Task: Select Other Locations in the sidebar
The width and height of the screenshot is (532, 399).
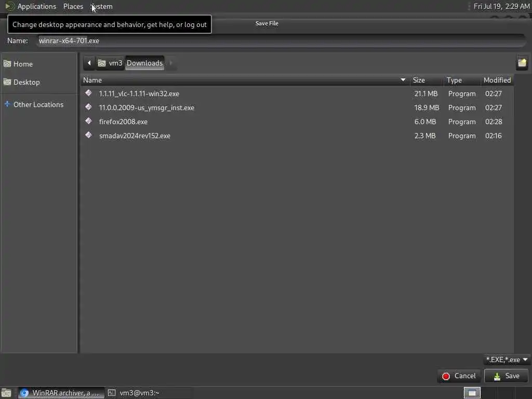Action: [39, 104]
